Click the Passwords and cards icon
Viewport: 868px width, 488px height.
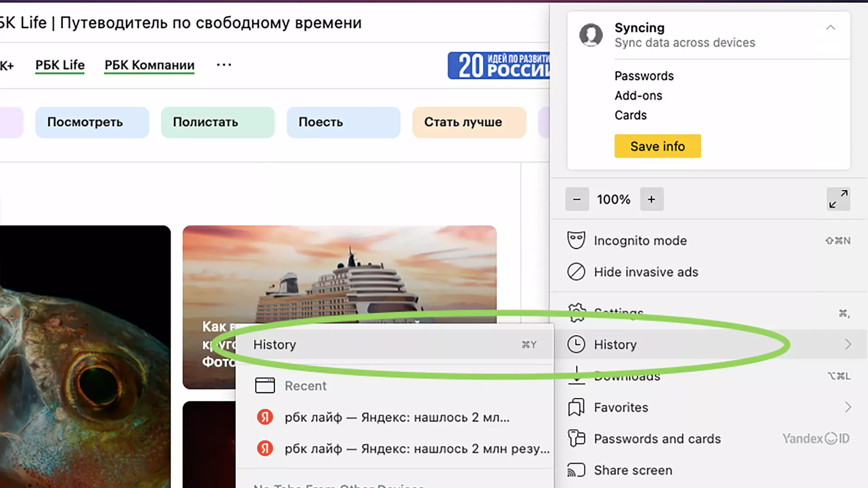click(576, 438)
